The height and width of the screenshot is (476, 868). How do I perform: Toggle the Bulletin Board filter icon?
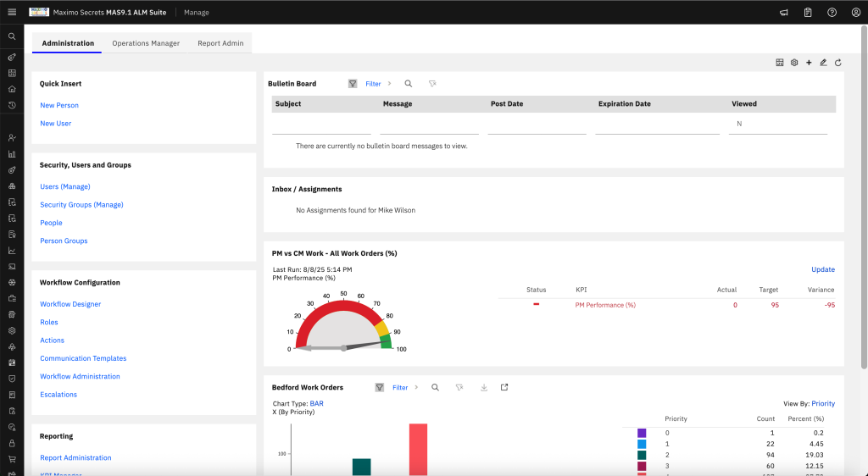[x=353, y=84]
